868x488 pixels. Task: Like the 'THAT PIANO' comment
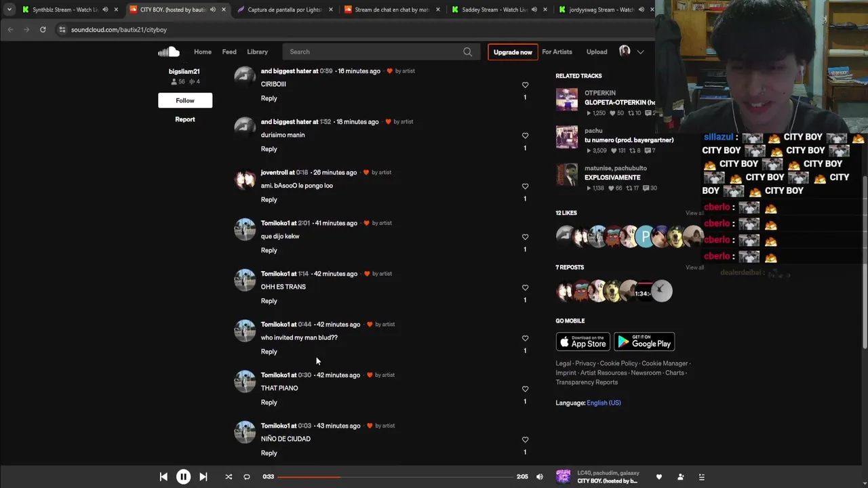pyautogui.click(x=525, y=389)
